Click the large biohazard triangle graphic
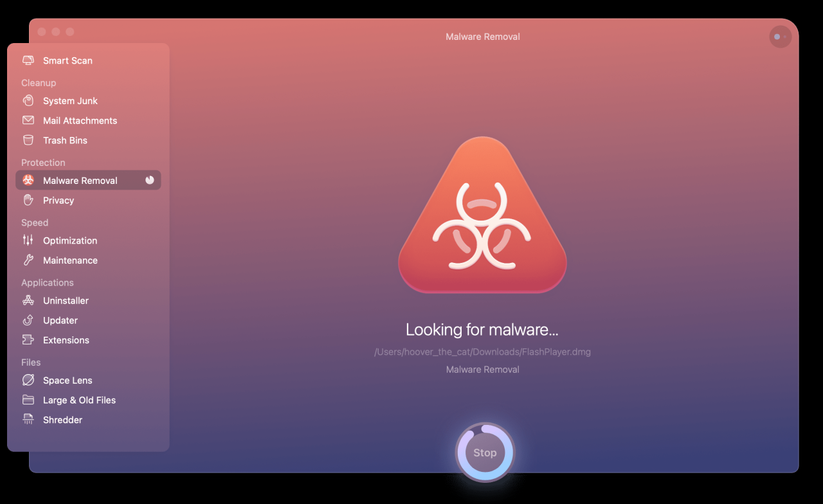The height and width of the screenshot is (504, 823). tap(482, 215)
